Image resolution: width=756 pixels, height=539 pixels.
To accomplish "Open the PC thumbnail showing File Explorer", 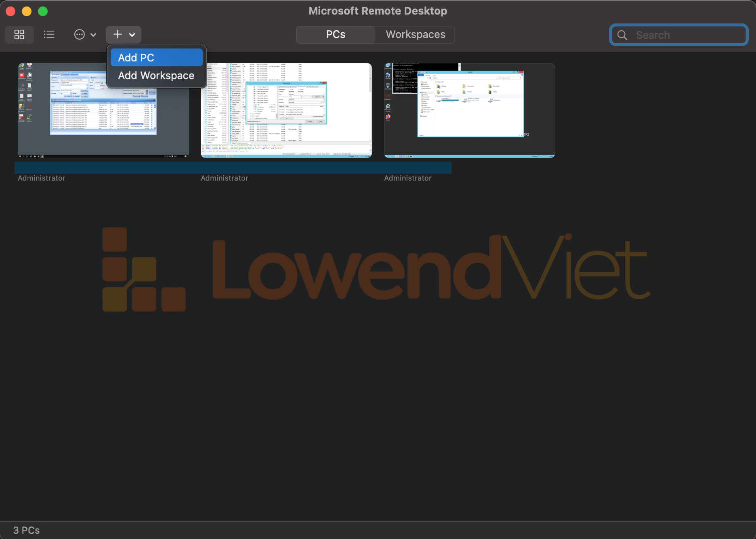I will (x=469, y=110).
